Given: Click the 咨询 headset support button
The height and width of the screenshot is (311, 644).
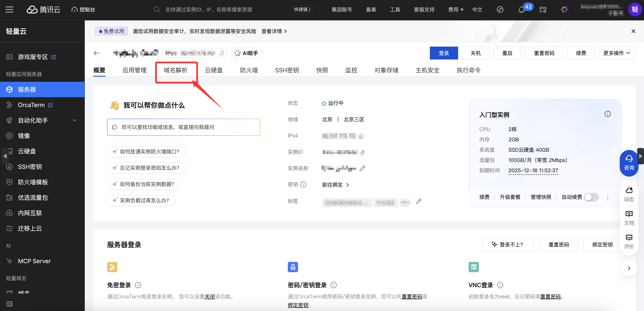Looking at the screenshot, I should (x=629, y=163).
